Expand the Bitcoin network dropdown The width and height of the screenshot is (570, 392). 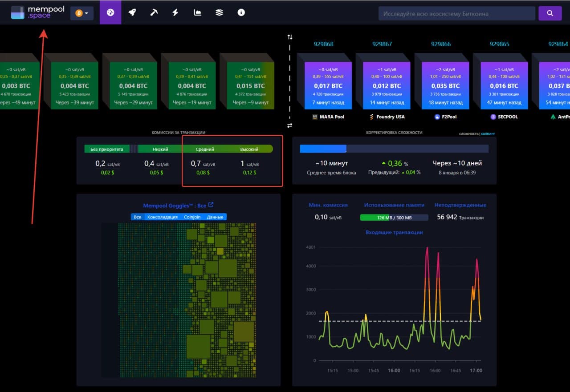(x=81, y=13)
